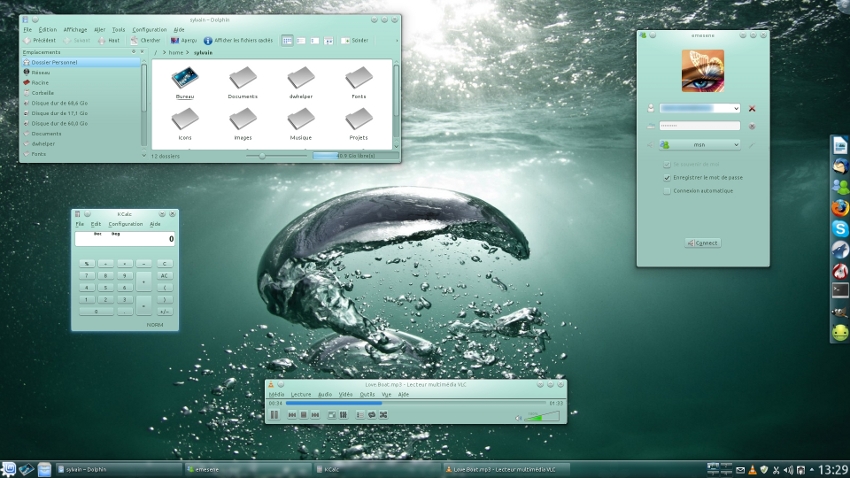Open the Aller menu in Dolphin
The height and width of the screenshot is (478, 850).
100,30
